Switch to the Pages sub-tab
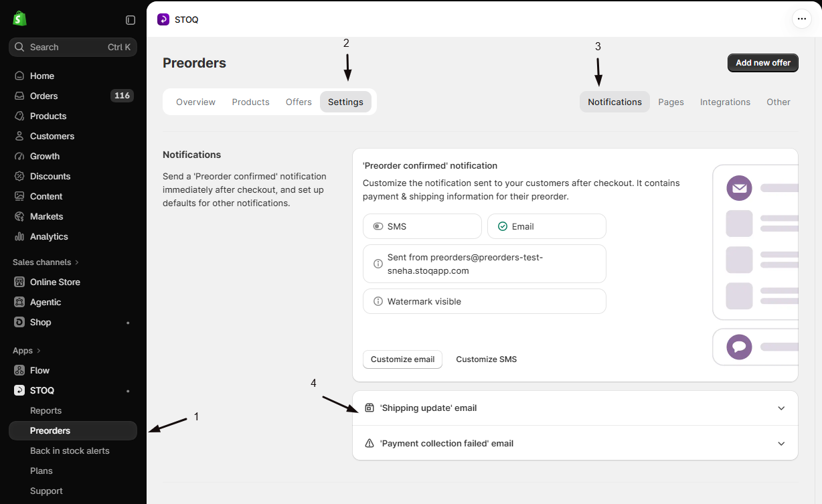822x504 pixels. [671, 102]
